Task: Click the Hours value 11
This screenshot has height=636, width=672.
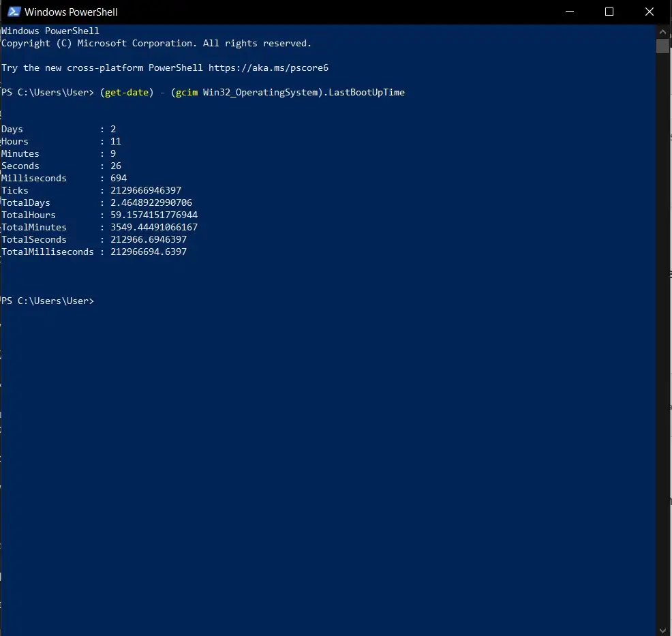Action: [116, 141]
